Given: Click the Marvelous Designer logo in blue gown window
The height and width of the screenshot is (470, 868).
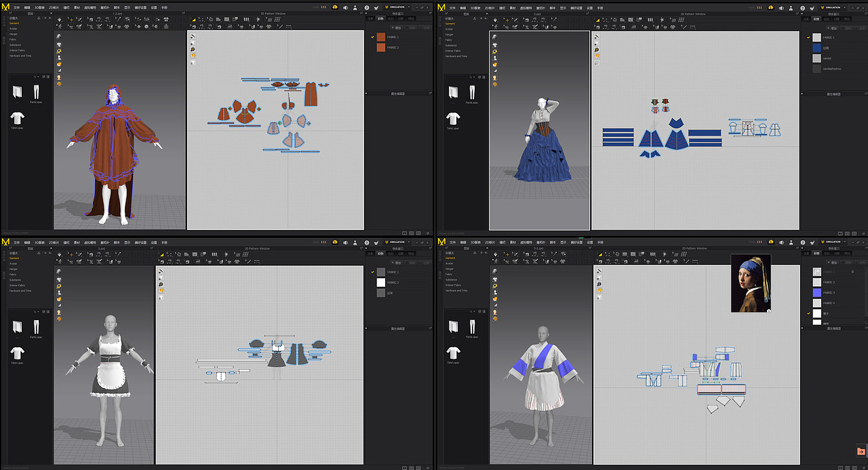Looking at the screenshot, I should coord(441,7).
